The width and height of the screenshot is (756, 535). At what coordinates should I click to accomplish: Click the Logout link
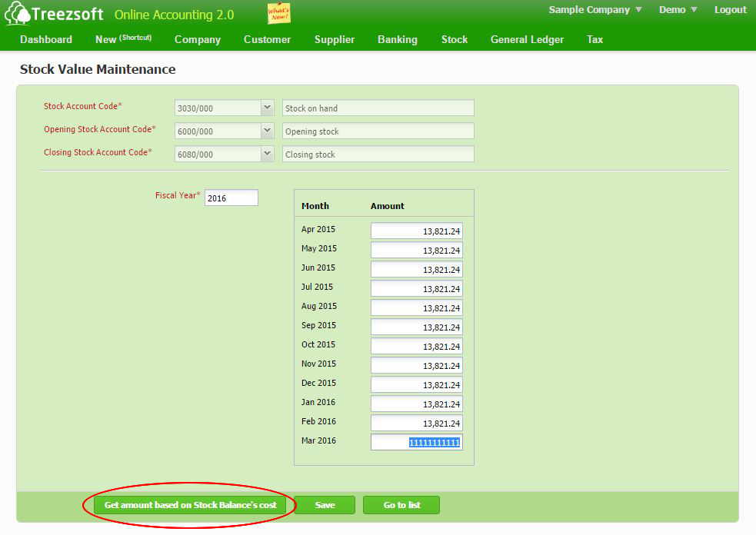click(729, 9)
